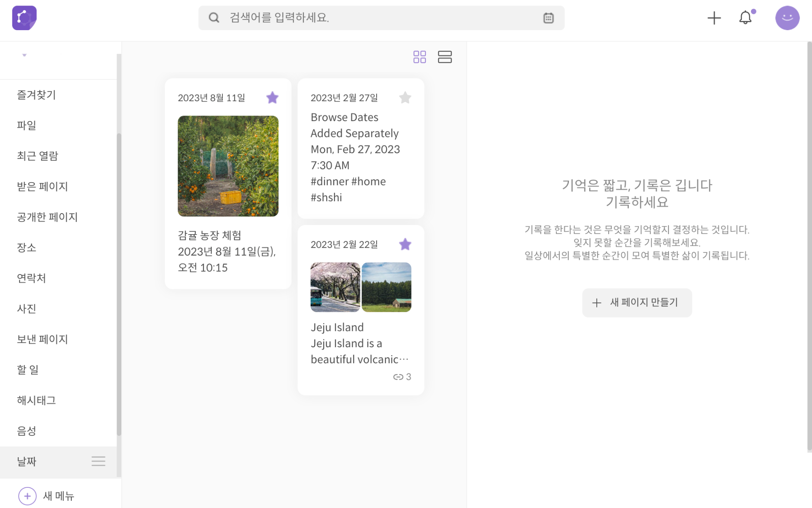
Task: Click the sidebar vertical scrollbar
Action: (x=119, y=284)
